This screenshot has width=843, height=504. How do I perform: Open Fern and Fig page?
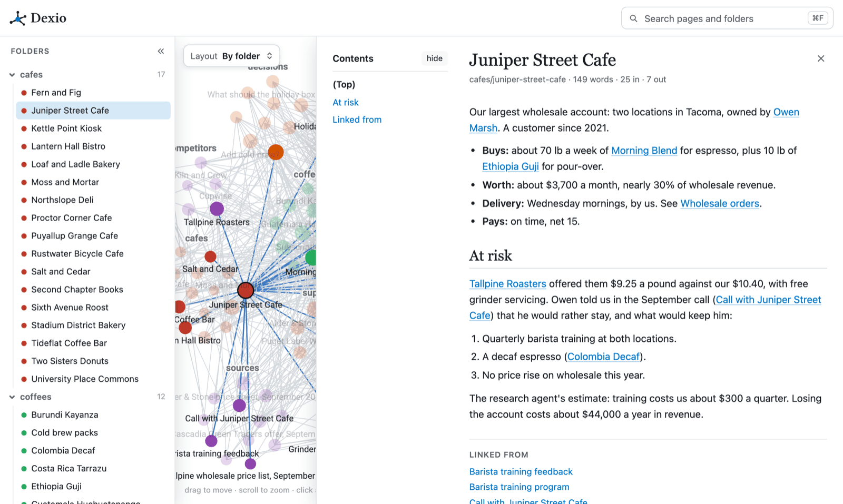93,93
